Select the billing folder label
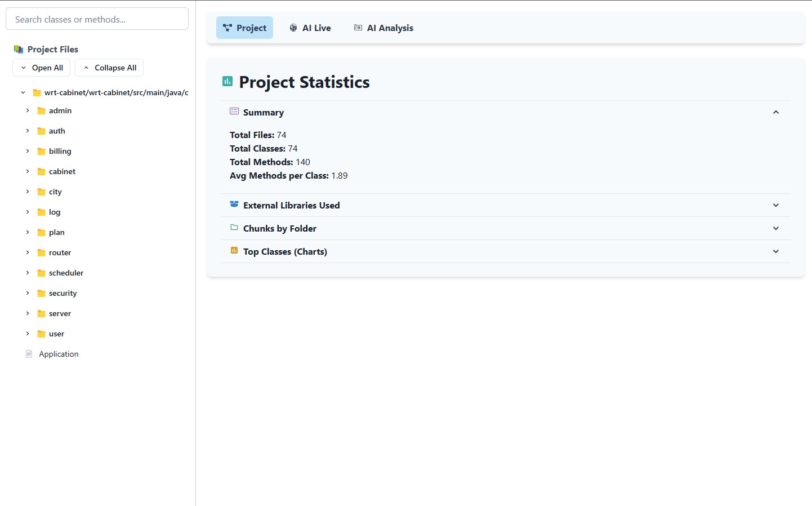This screenshot has width=812, height=506. (x=60, y=151)
